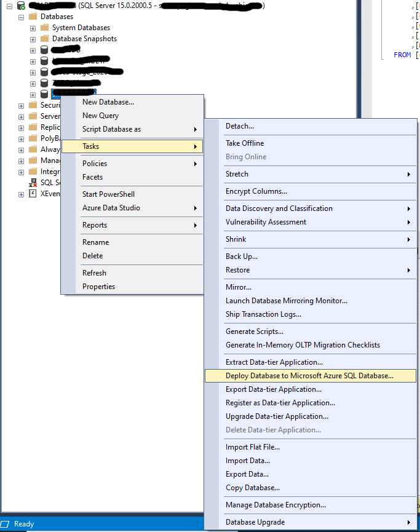Select Encrypt Columns...
Screen dimensions: 420x532
click(311, 191)
